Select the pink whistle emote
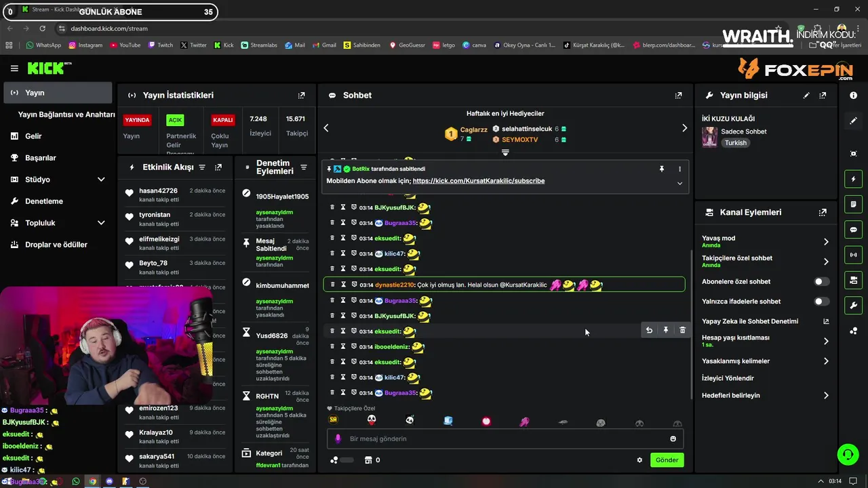 pyautogui.click(x=524, y=421)
